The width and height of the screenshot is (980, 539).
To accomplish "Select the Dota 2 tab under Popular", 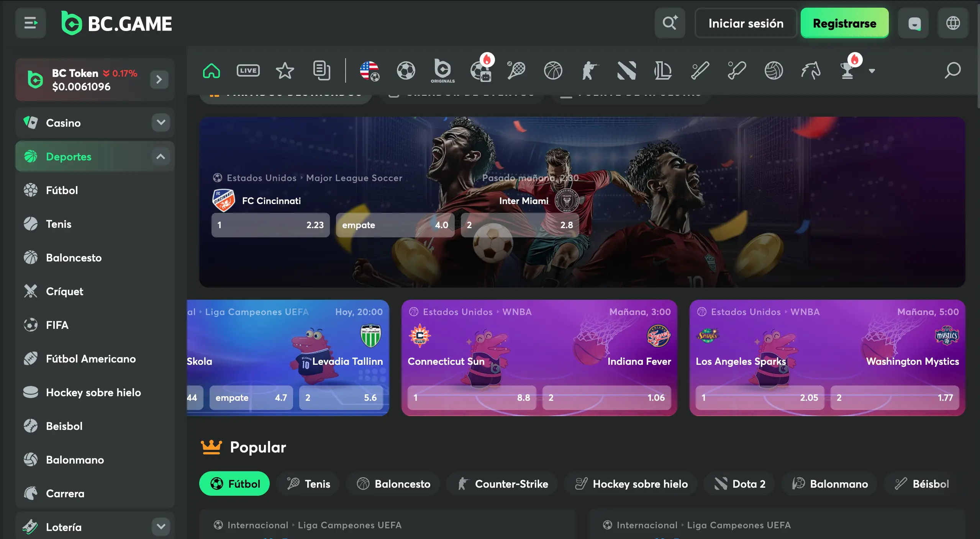I will tap(739, 484).
